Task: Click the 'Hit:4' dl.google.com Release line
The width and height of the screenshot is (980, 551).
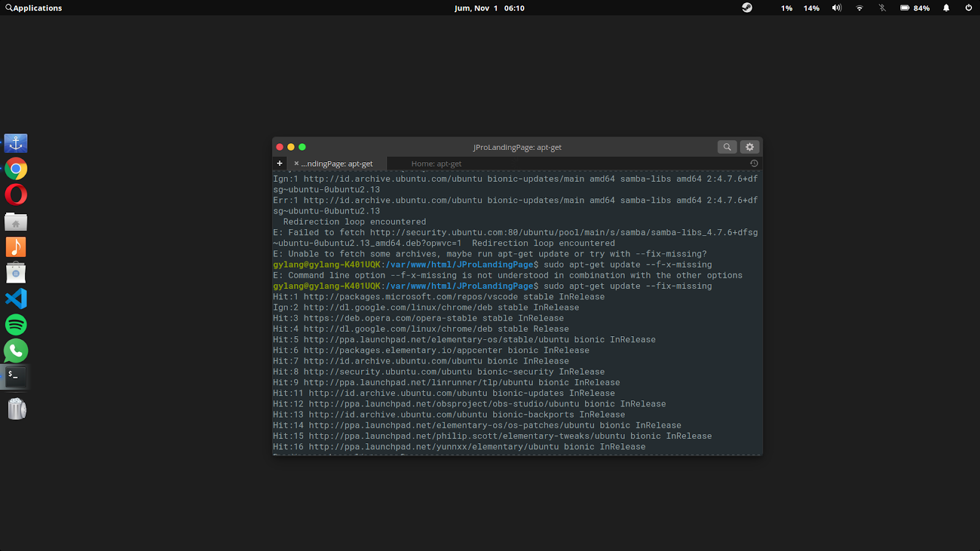Action: [x=421, y=329]
